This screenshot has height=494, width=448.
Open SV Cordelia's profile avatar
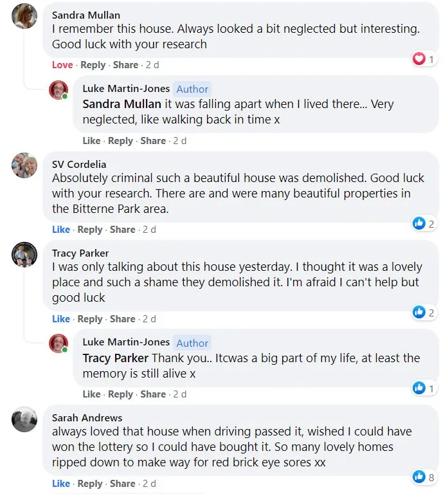click(24, 165)
